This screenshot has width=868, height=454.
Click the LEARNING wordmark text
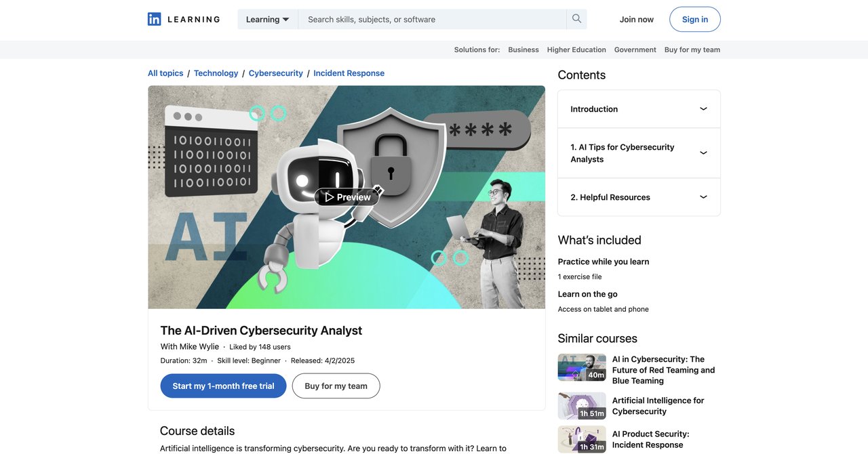[193, 19]
